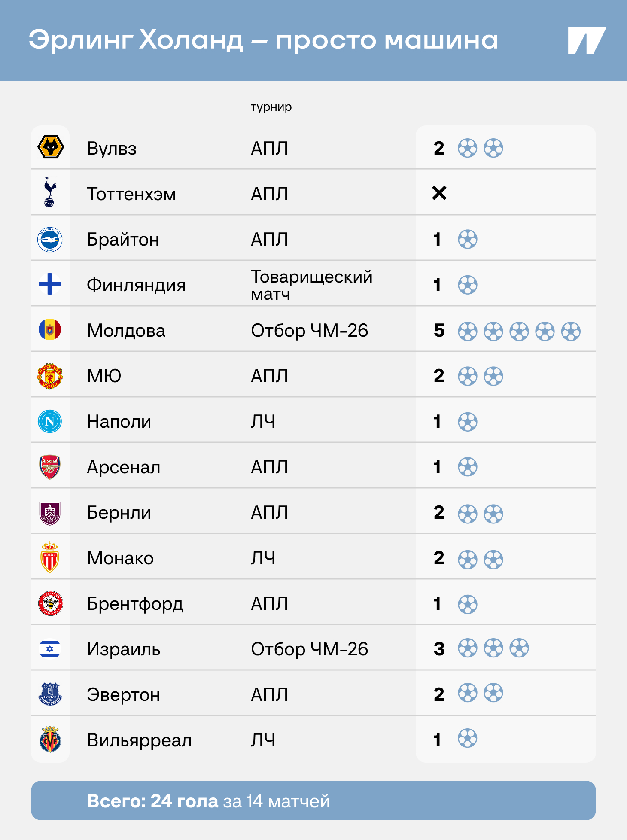Click the Wolves club crest
627x840 pixels.
(x=50, y=147)
